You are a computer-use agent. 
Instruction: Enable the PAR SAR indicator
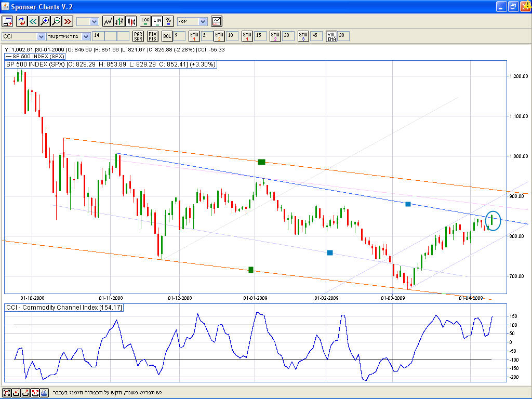tap(138, 36)
